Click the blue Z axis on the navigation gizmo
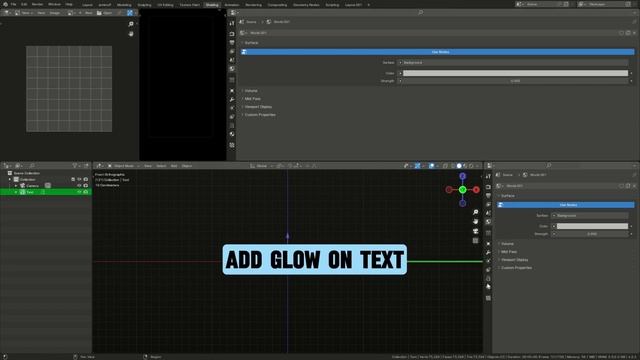The width and height of the screenshot is (640, 360). point(462,176)
